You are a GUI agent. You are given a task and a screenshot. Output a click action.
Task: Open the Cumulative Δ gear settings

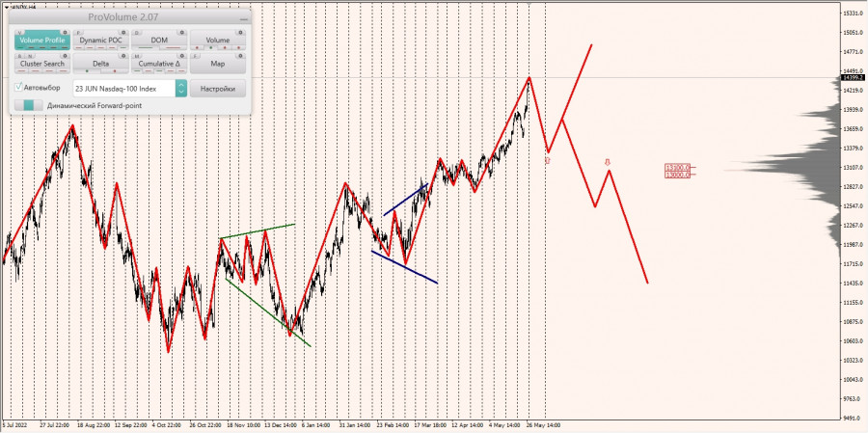tap(182, 56)
